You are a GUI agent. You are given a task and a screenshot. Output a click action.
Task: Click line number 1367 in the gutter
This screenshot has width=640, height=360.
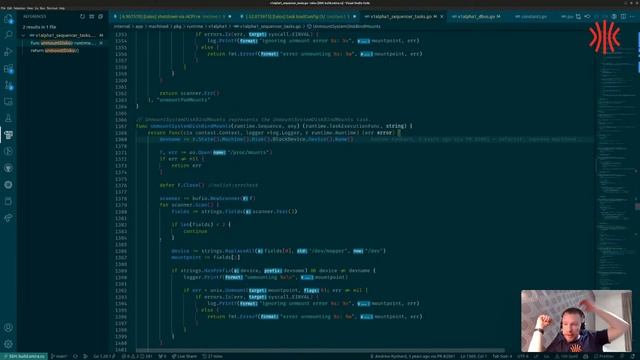[121, 126]
